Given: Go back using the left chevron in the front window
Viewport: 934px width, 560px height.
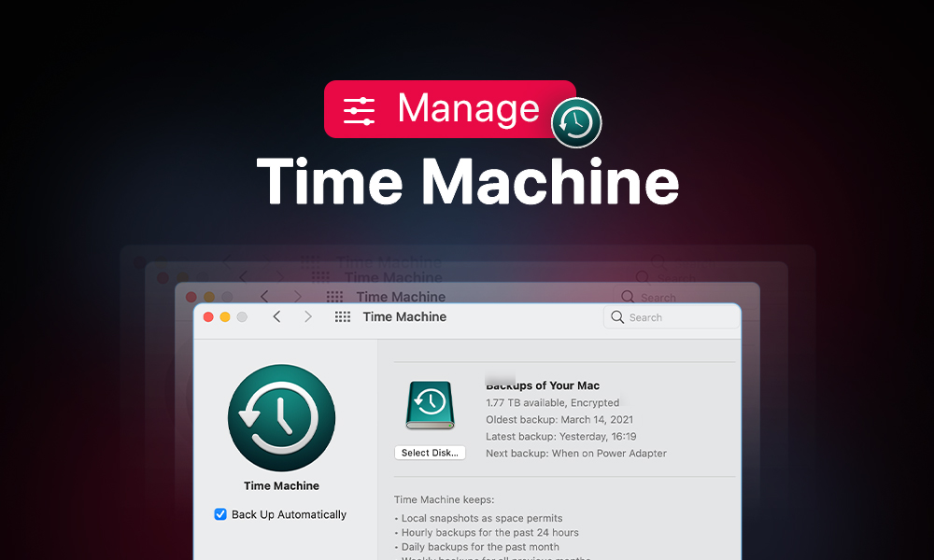Looking at the screenshot, I should pyautogui.click(x=276, y=317).
